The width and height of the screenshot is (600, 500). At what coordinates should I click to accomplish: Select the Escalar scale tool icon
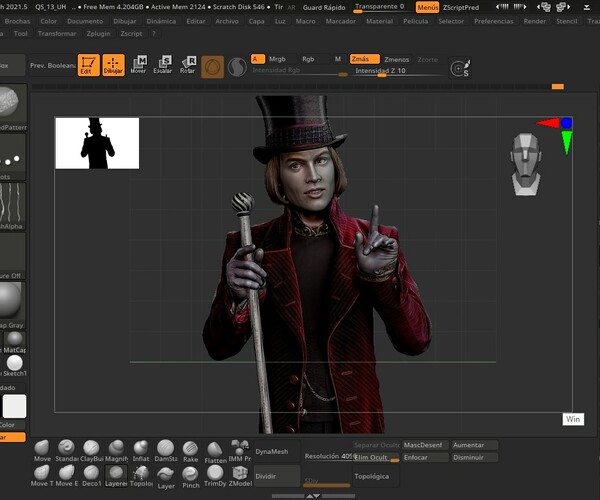(x=163, y=65)
